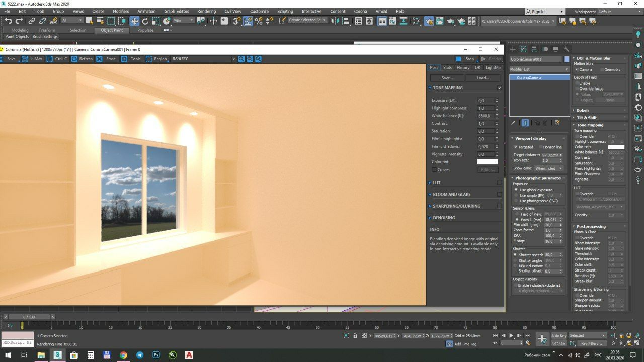Open the Graph Editors menu
Image resolution: width=644 pixels, height=362 pixels.
pyautogui.click(x=177, y=11)
